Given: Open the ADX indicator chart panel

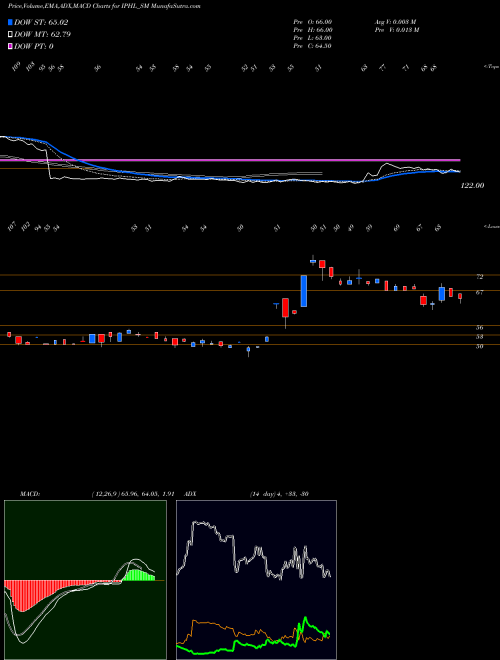Looking at the screenshot, I should click(256, 580).
